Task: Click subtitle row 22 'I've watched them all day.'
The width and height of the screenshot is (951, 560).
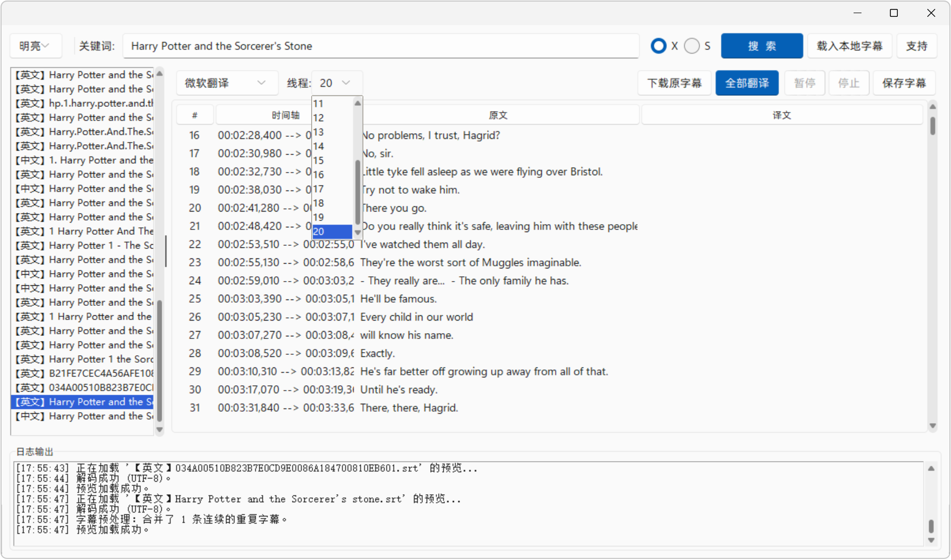Action: point(550,244)
